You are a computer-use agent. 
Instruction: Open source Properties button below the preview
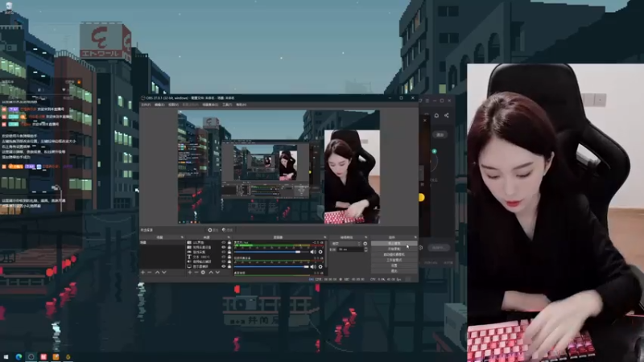tap(213, 230)
